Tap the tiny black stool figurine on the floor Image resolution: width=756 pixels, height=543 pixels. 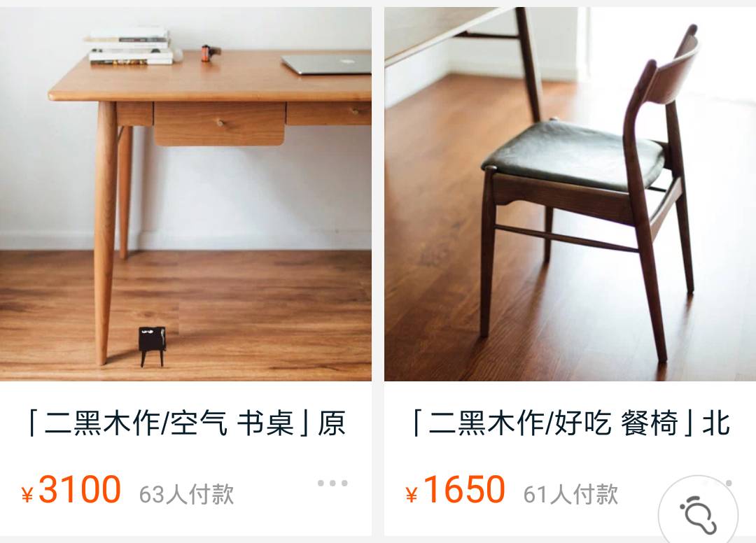[153, 346]
